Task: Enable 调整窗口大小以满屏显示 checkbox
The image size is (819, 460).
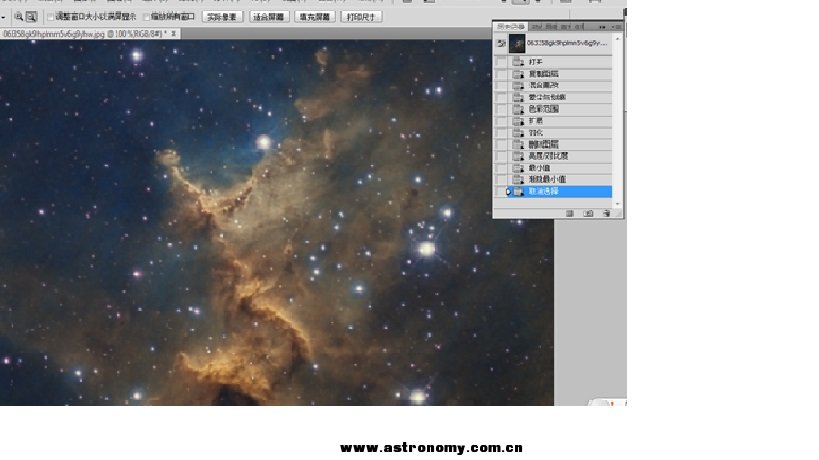Action: coord(51,17)
